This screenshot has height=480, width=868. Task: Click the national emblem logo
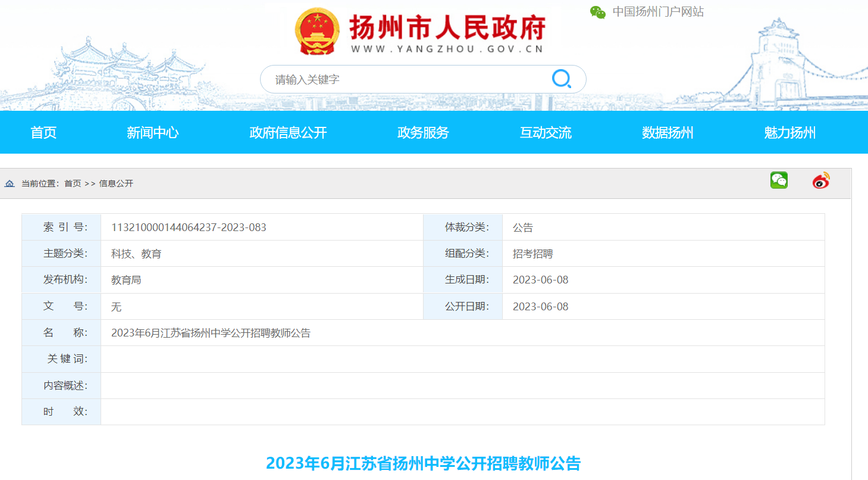pos(317,31)
